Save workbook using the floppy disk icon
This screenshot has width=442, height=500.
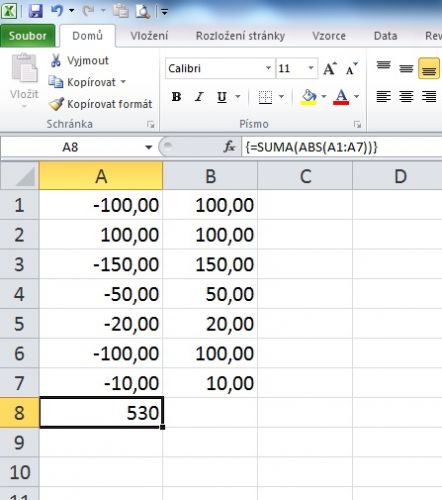pyautogui.click(x=36, y=11)
